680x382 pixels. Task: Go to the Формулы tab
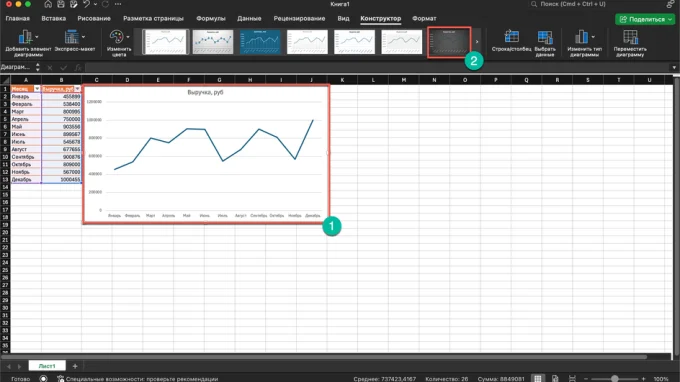click(211, 19)
